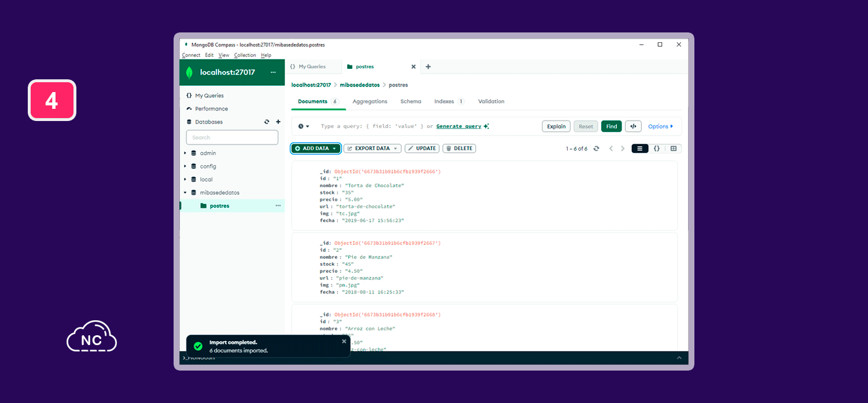Expand the MongoSH shell panel chevron
Screen dimensions: 868x403
pos(679,358)
